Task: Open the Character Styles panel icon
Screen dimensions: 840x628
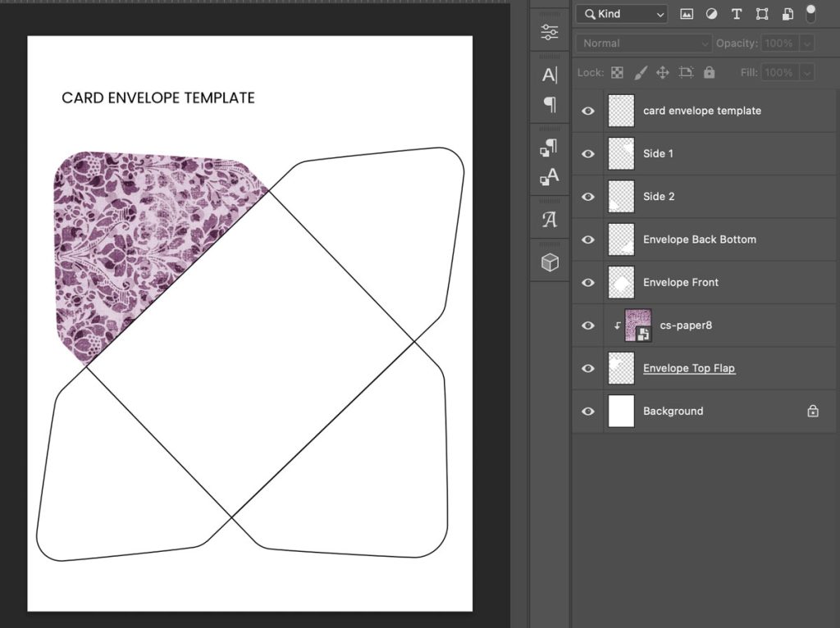Action: [549, 176]
